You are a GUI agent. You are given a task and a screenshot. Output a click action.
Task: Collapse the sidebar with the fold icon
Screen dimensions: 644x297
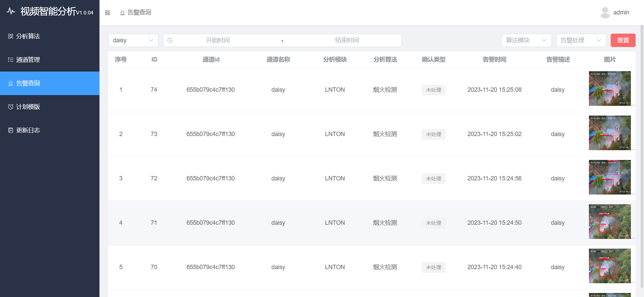[x=108, y=13]
